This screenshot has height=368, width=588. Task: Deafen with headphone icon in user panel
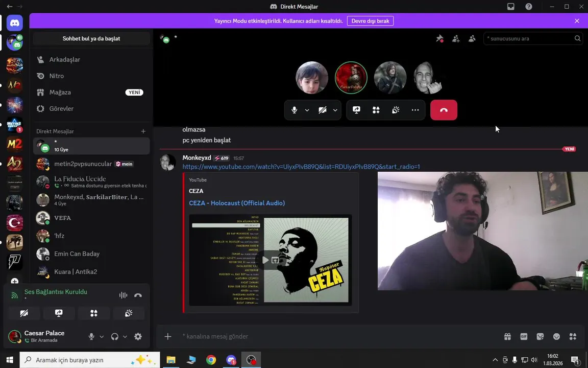click(x=115, y=336)
